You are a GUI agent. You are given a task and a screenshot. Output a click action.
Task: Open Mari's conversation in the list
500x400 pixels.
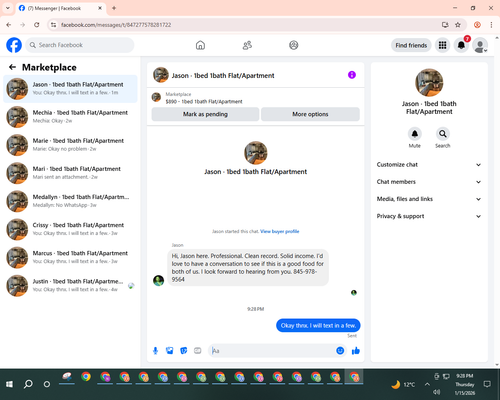pyautogui.click(x=70, y=173)
